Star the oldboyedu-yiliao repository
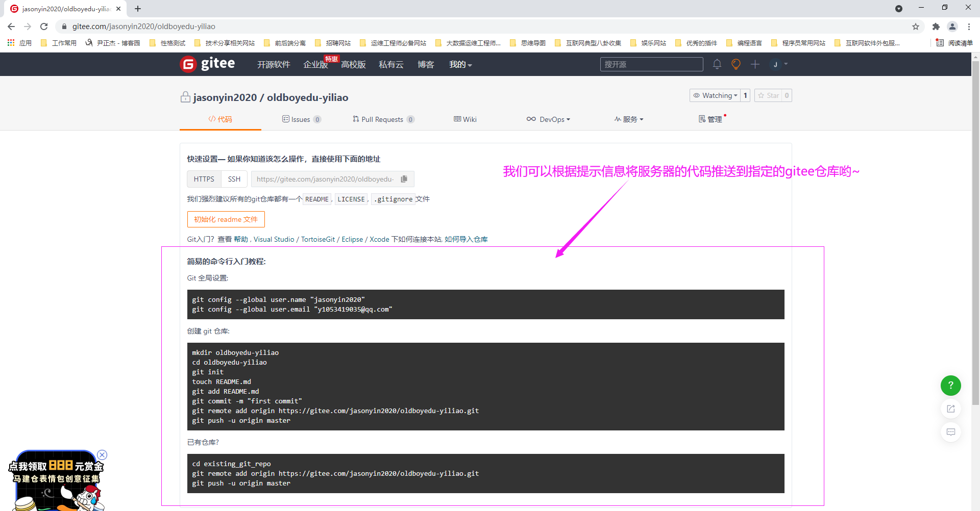Image resolution: width=980 pixels, height=511 pixels. coord(768,95)
